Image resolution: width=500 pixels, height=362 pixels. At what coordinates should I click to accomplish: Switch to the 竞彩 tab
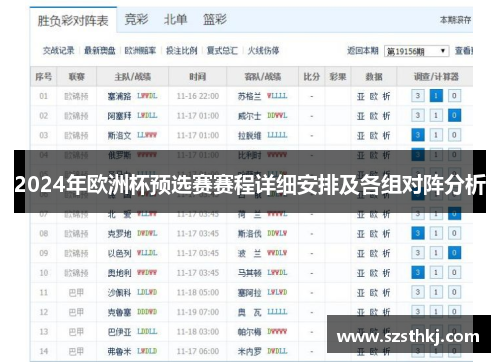coord(136,19)
